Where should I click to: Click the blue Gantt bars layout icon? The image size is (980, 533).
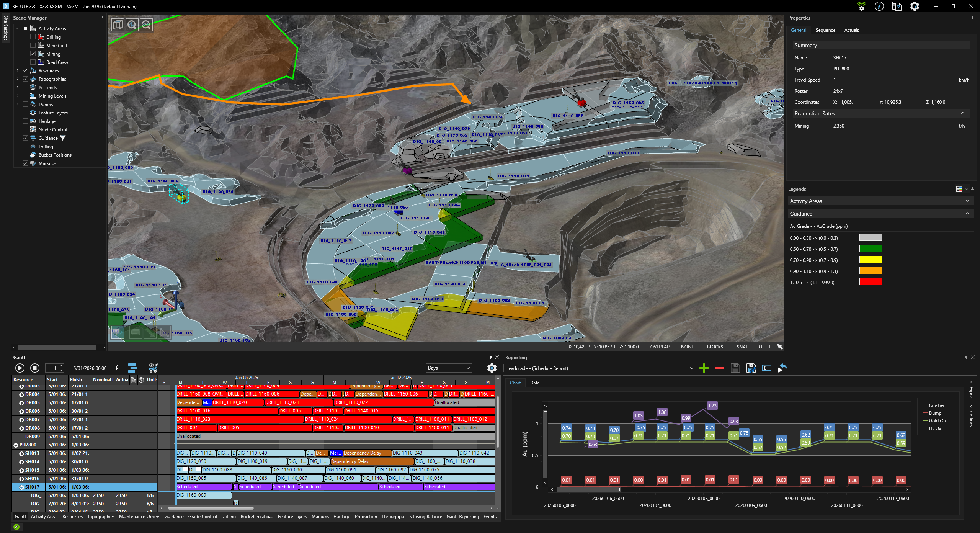pyautogui.click(x=132, y=368)
